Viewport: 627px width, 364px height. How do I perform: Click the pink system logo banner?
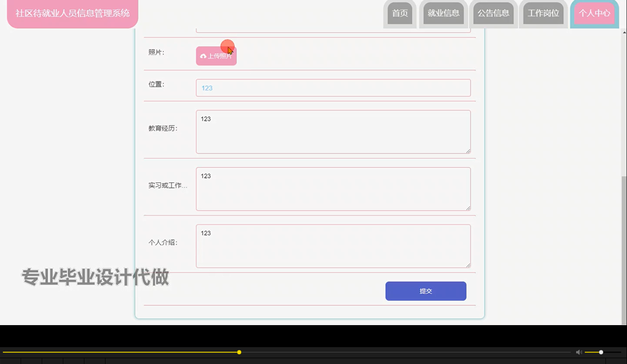pos(72,13)
